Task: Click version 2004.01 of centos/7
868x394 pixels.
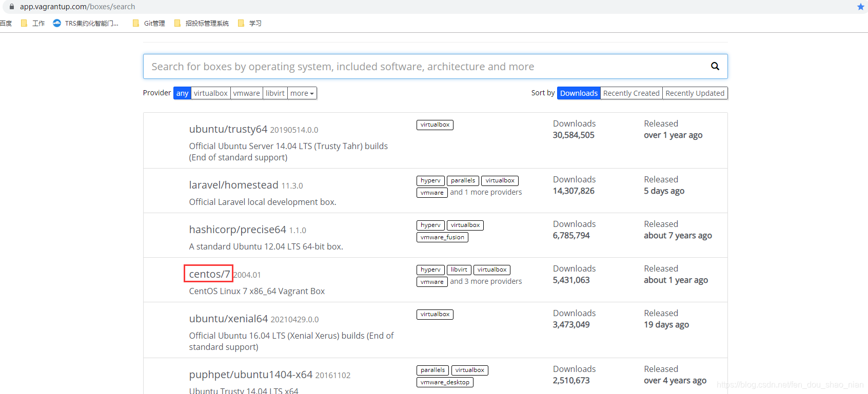Action: coord(247,275)
